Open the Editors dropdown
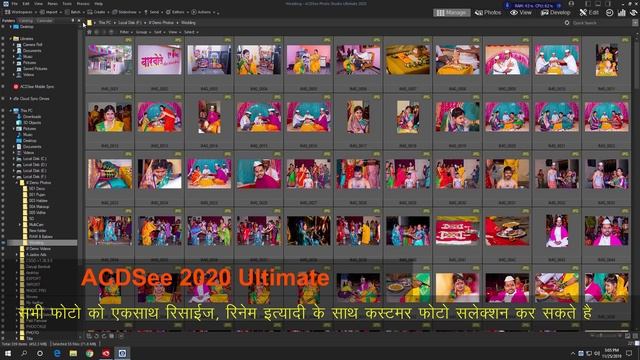This screenshot has height=360, width=640. click(178, 12)
